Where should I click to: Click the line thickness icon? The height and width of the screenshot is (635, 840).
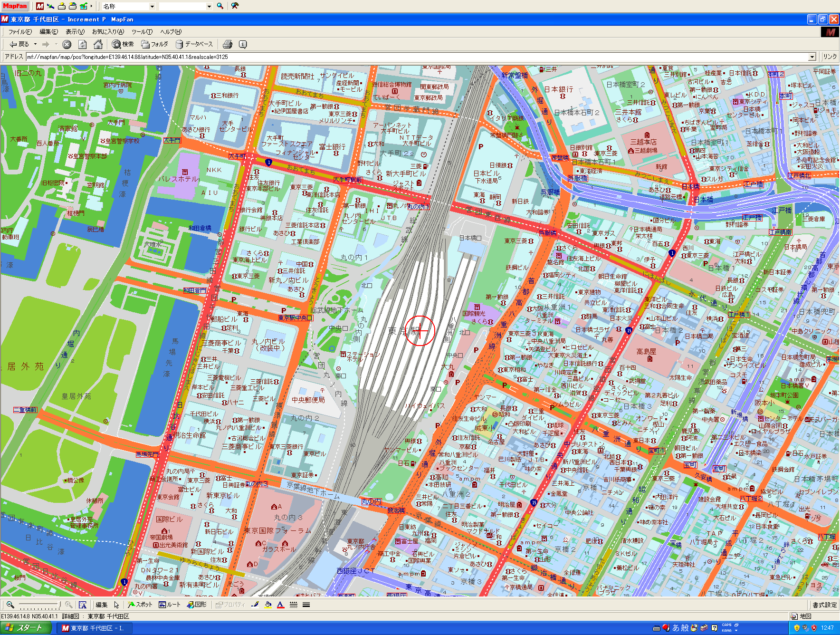coord(306,605)
